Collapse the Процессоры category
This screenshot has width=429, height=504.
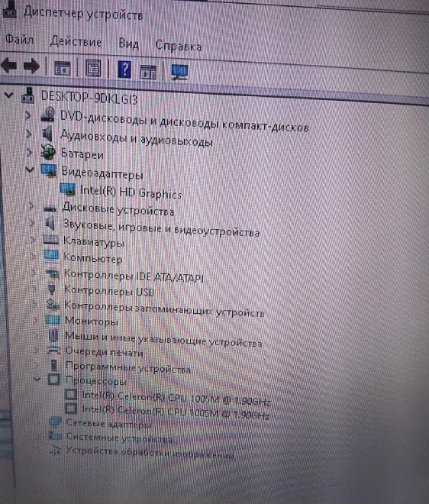pyautogui.click(x=37, y=380)
